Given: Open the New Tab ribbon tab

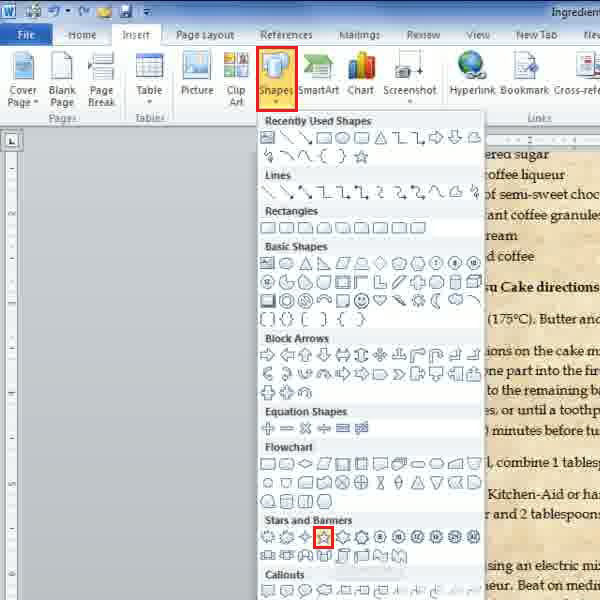Looking at the screenshot, I should 536,35.
